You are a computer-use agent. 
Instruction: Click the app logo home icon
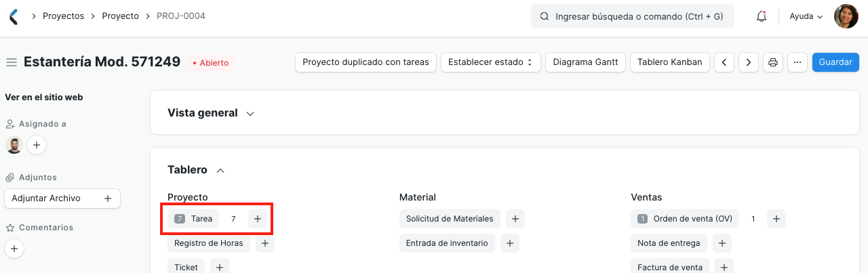[x=14, y=16]
